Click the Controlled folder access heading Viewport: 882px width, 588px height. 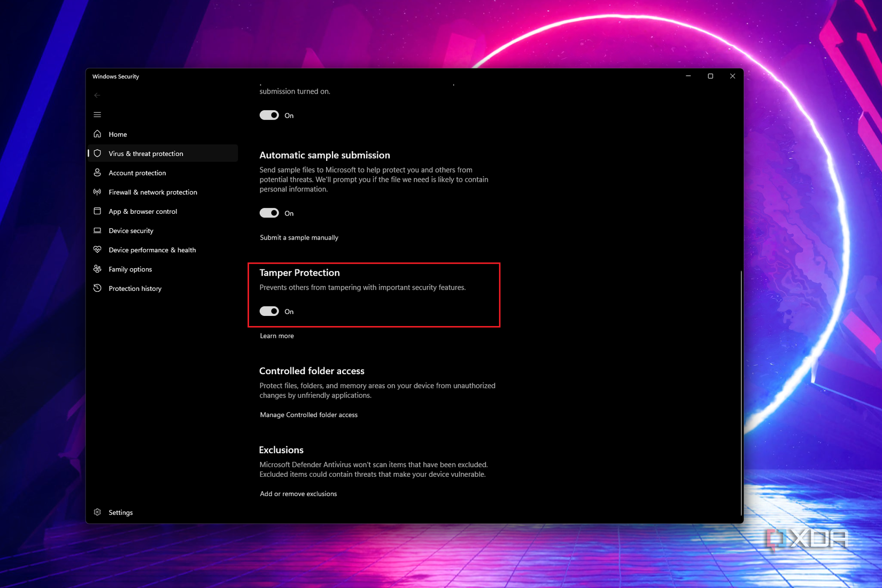(312, 371)
